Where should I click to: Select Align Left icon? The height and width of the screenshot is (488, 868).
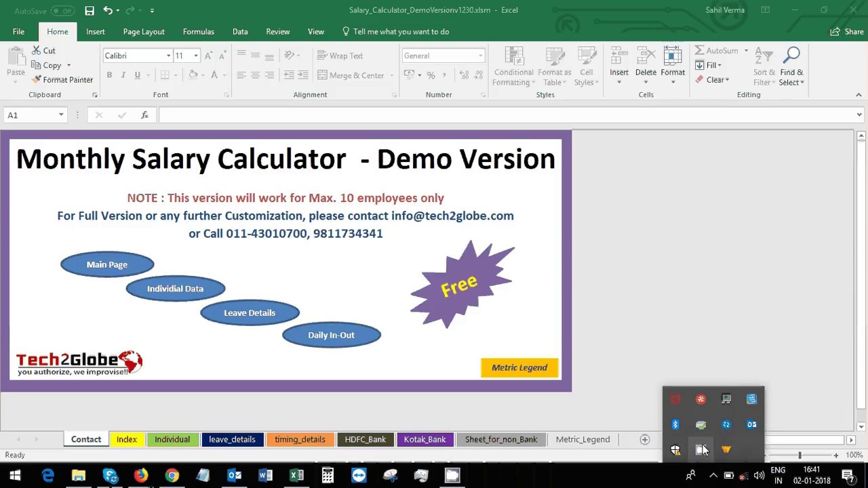(x=241, y=75)
